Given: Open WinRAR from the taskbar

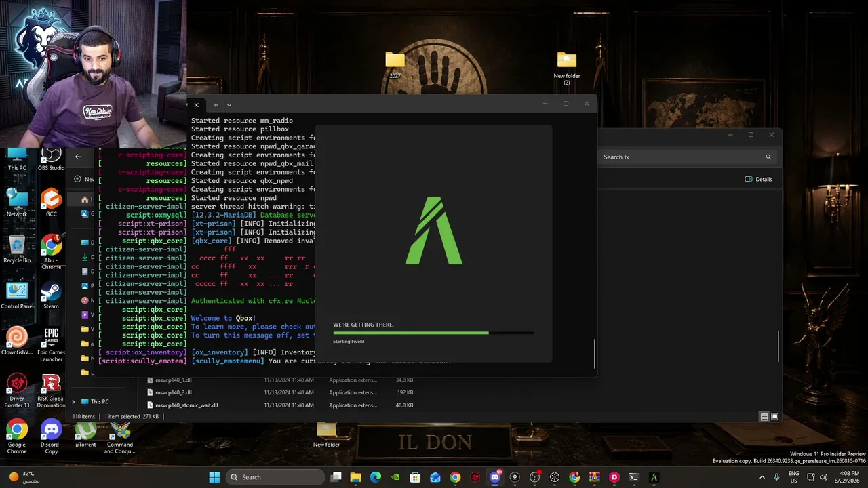Looking at the screenshot, I should 594,477.
